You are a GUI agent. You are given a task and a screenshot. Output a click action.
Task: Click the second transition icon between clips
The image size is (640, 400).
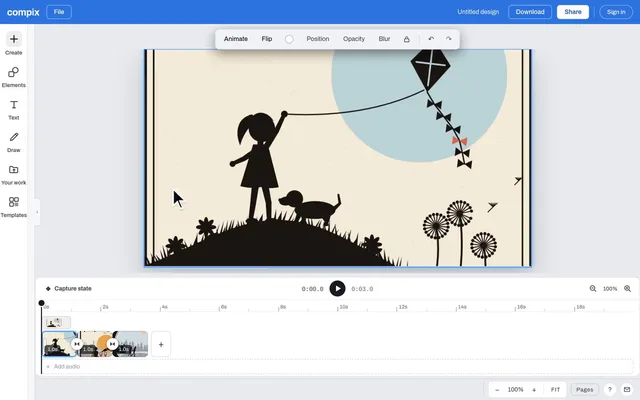tap(112, 344)
